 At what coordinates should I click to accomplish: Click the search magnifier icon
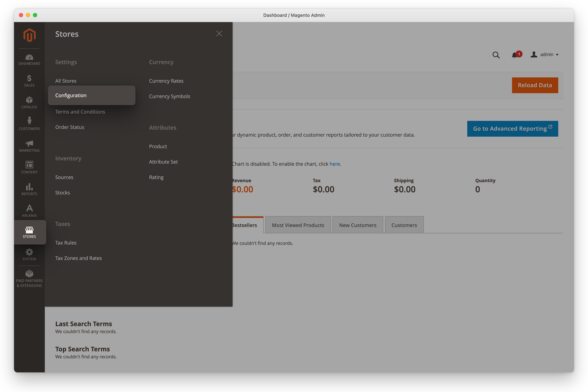(496, 55)
